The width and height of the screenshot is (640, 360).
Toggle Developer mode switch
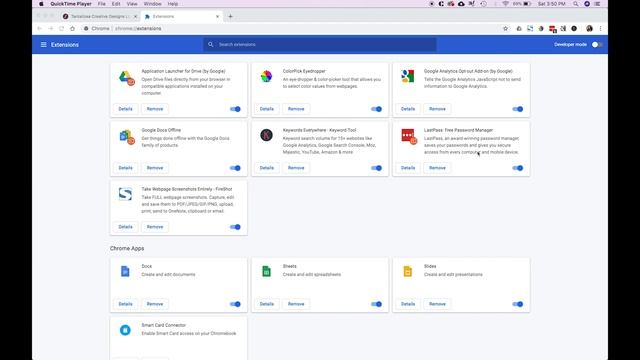coord(597,44)
